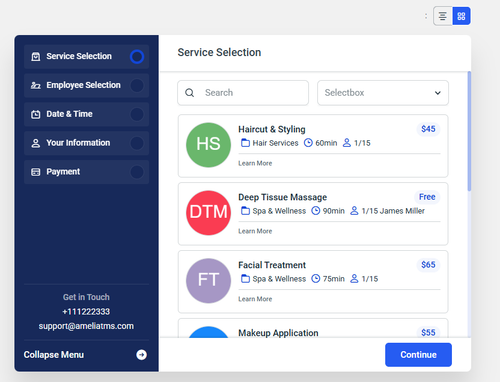The image size is (500, 382).
Task: Click clock icon beside 60min
Action: point(308,143)
